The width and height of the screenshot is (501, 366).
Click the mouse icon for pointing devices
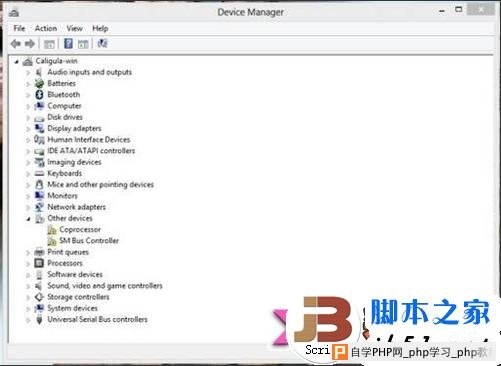tap(39, 185)
